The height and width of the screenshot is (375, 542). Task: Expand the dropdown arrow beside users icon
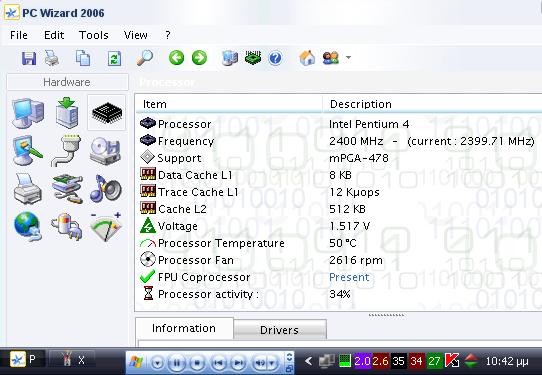(348, 58)
